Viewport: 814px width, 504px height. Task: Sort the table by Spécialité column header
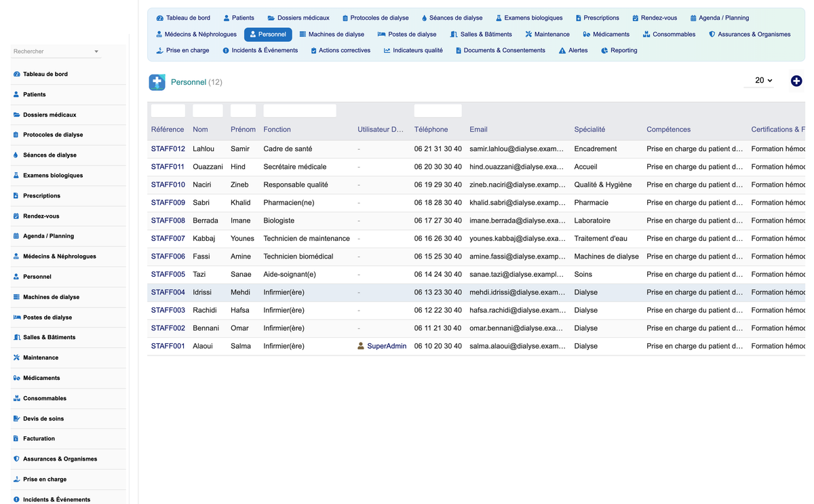[x=589, y=130]
